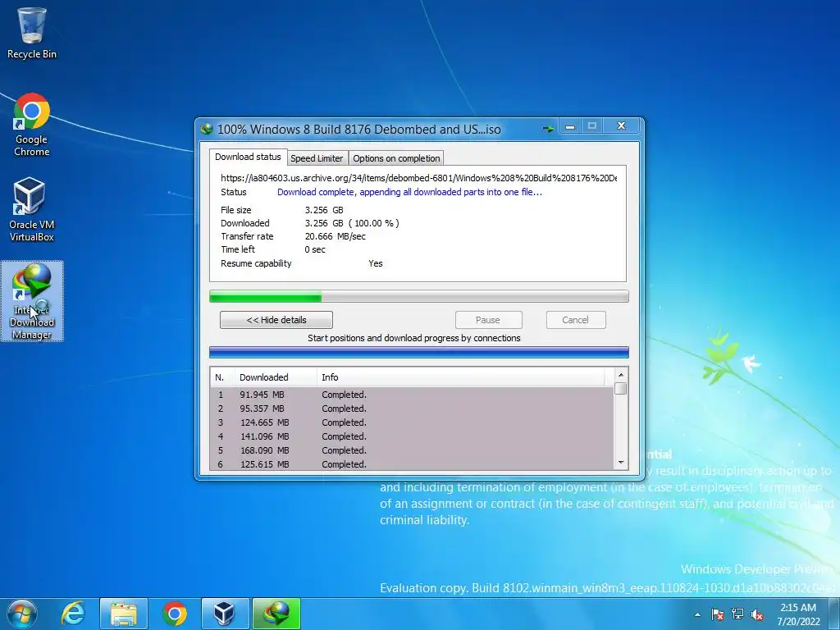Click the Pause button
This screenshot has height=630, width=840.
(x=489, y=320)
